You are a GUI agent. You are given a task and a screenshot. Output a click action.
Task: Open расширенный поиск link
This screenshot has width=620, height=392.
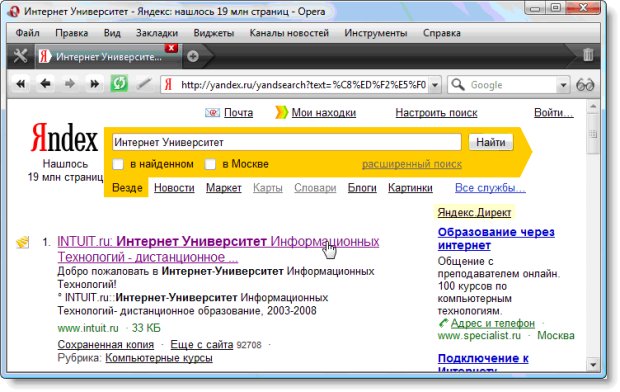click(412, 164)
